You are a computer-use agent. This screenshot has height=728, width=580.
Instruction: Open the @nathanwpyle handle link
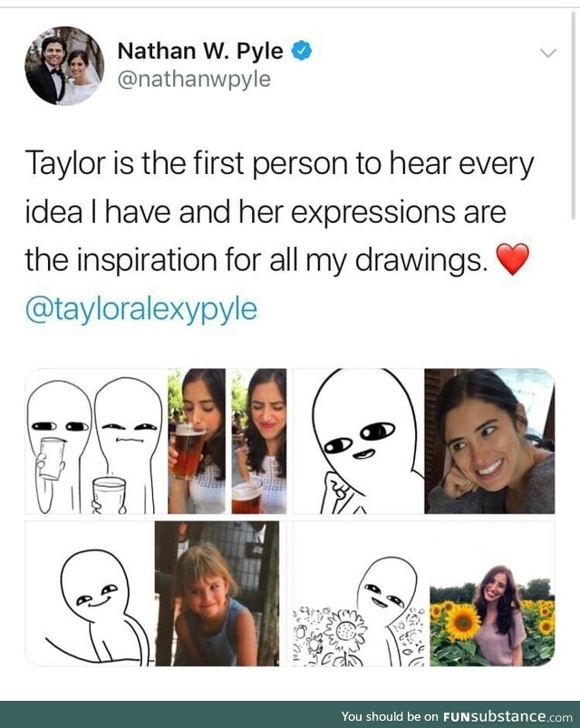[x=194, y=79]
